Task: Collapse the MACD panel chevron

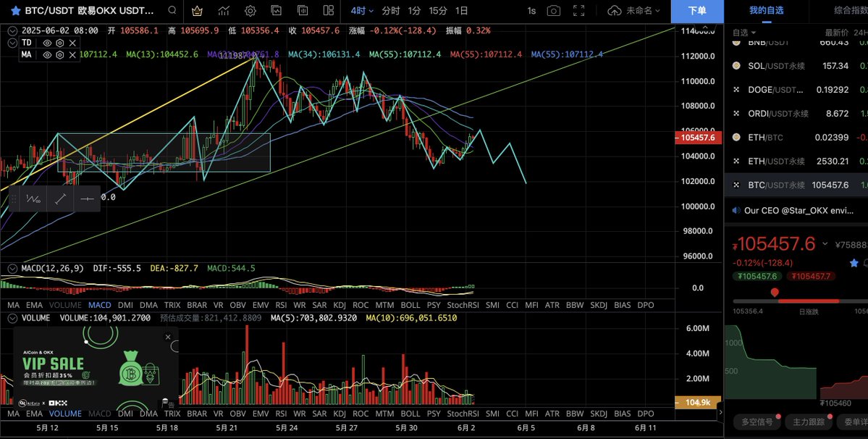Action: click(x=12, y=269)
